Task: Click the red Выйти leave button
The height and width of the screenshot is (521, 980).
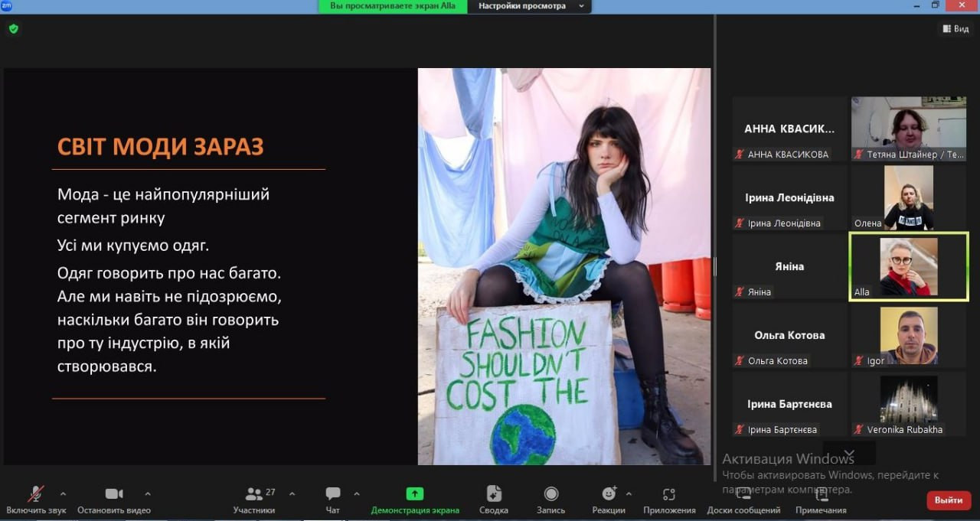Action: [x=949, y=500]
